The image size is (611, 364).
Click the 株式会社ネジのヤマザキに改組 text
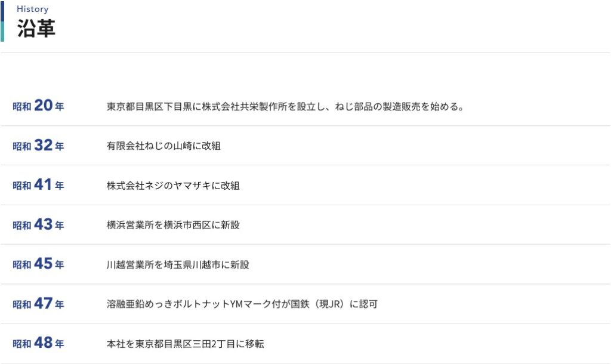coord(173,186)
